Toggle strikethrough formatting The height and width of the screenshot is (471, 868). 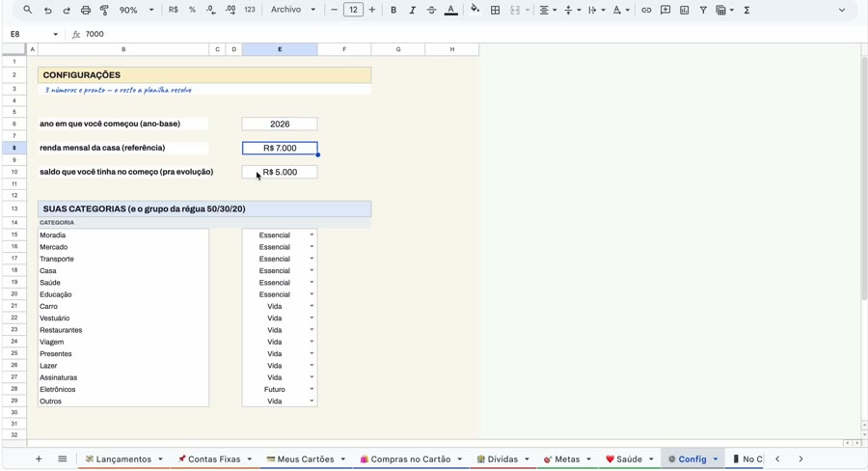tap(431, 10)
